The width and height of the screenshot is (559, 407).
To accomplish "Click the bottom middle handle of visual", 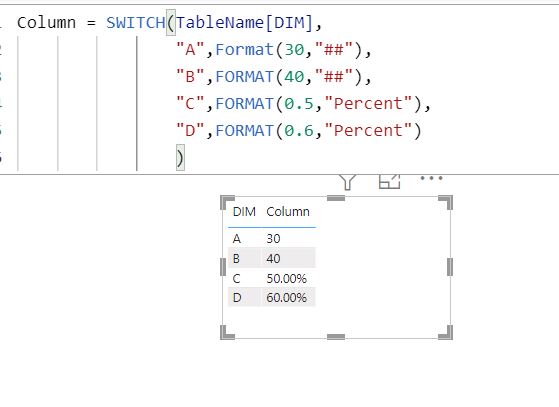I will tap(336, 336).
